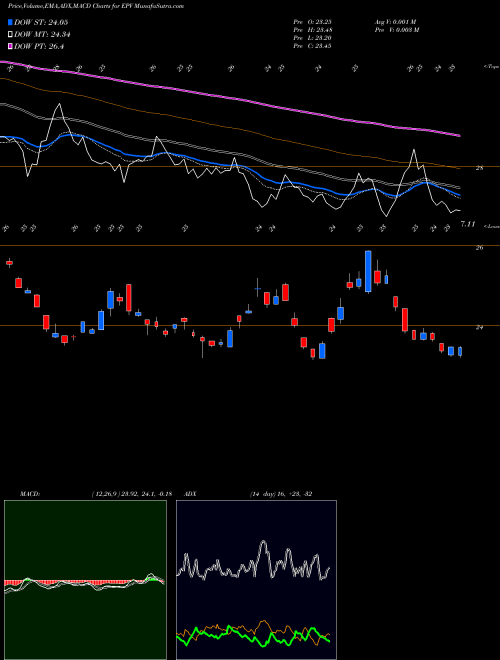Open the dark blue ADX indicator chart panel
The image size is (500, 660).
(256, 580)
